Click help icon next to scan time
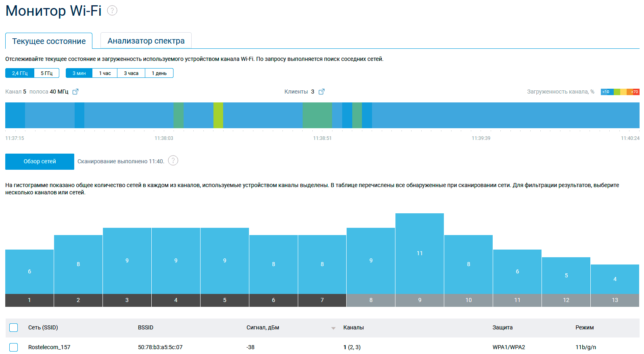644x354 pixels. pyautogui.click(x=173, y=161)
